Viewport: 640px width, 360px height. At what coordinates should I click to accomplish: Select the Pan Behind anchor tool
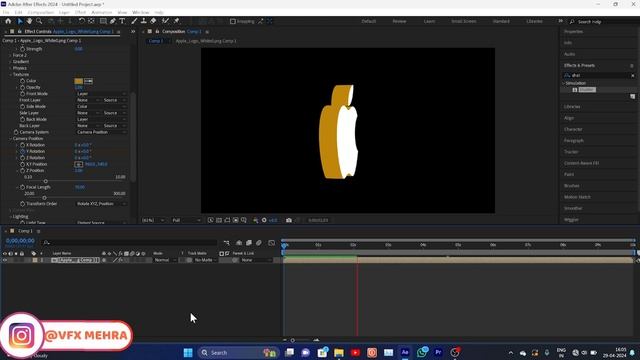(x=91, y=21)
